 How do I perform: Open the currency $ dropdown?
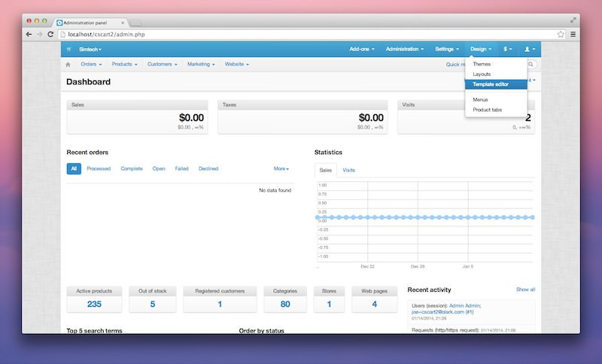click(x=508, y=49)
